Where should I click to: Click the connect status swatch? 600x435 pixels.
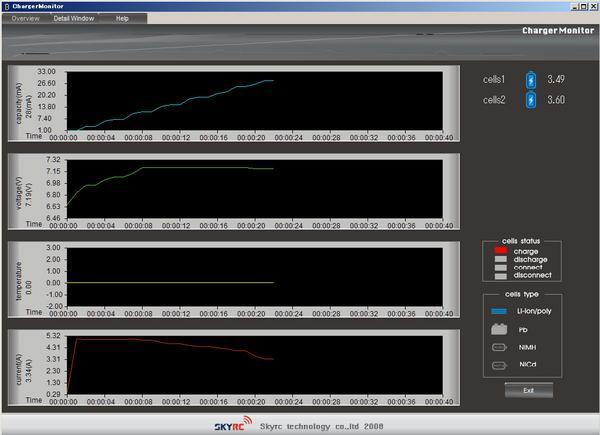503,267
